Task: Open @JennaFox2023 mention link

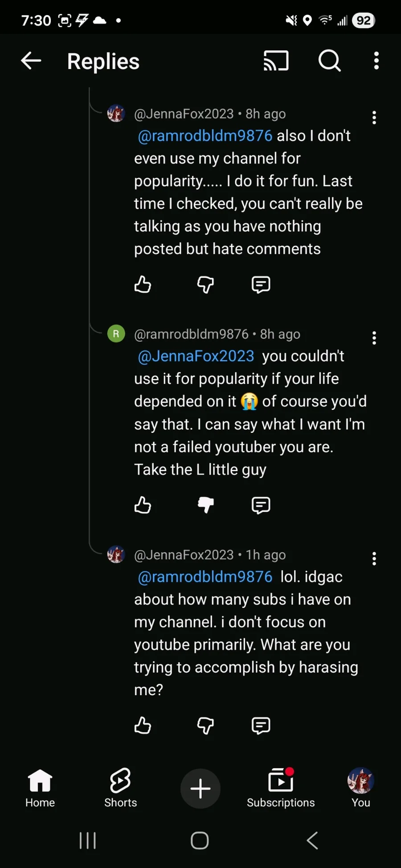Action: coord(196,356)
